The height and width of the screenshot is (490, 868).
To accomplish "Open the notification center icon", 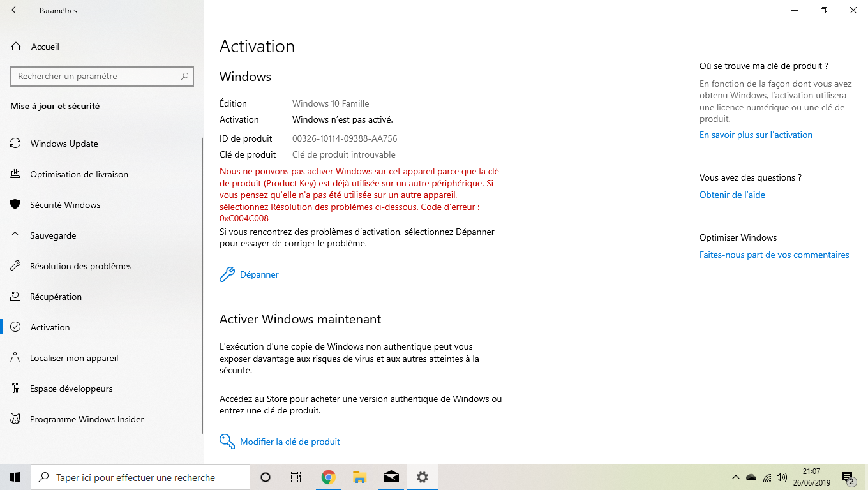I will 848,478.
